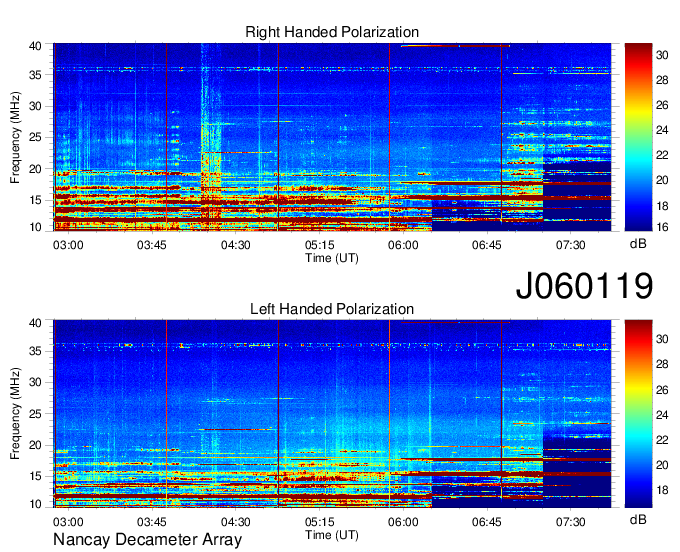Click the 25 MHz tick on Left Handed plot

(35, 414)
